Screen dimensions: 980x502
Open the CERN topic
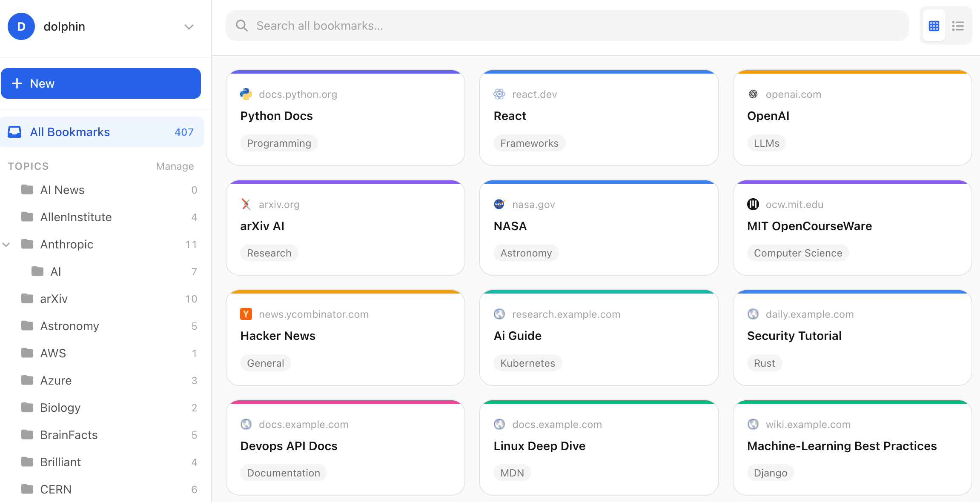click(102, 489)
